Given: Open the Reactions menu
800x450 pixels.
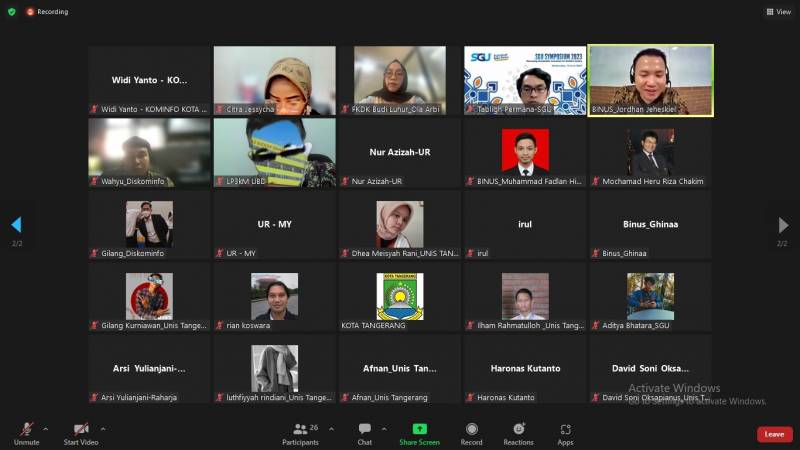Looking at the screenshot, I should [518, 432].
